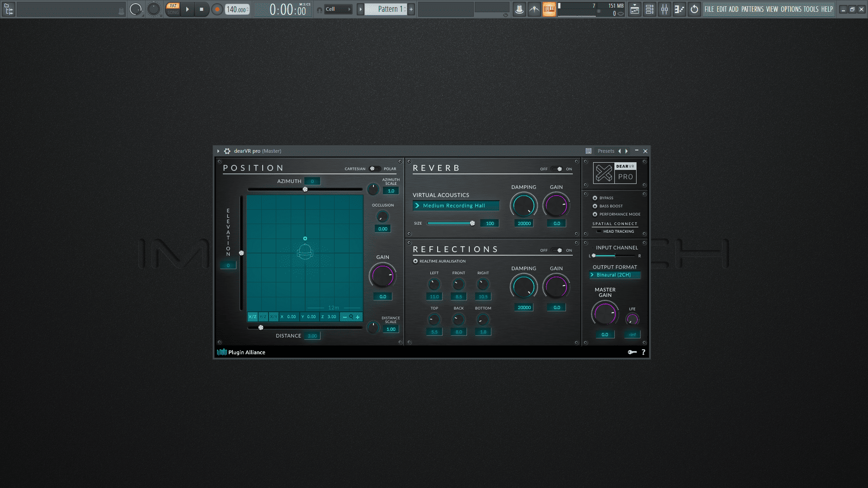Open the EDIT menu
The image size is (868, 488).
tap(722, 9)
